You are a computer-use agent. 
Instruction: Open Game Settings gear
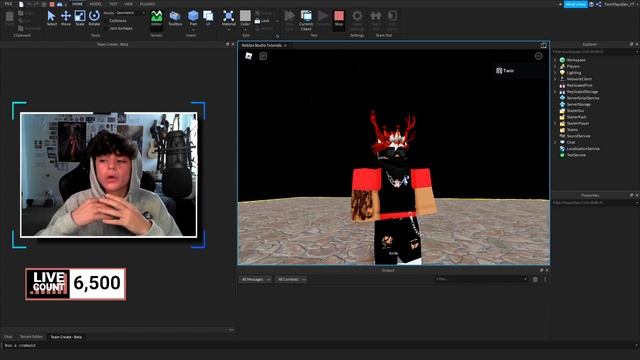coord(357,20)
